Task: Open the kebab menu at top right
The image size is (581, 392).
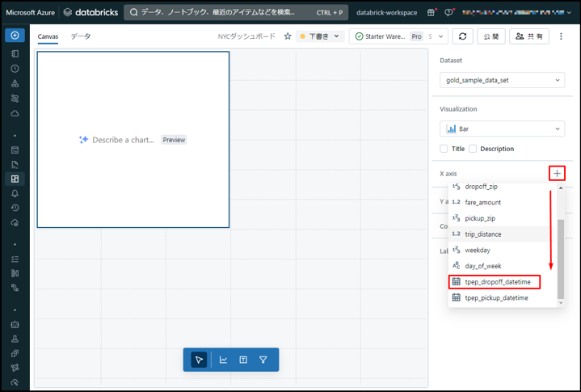Action: pos(562,36)
